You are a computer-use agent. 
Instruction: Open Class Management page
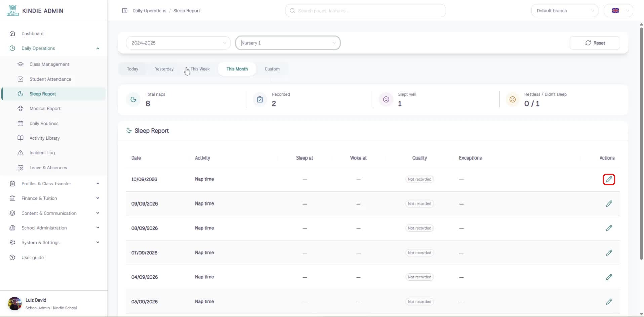pyautogui.click(x=49, y=64)
